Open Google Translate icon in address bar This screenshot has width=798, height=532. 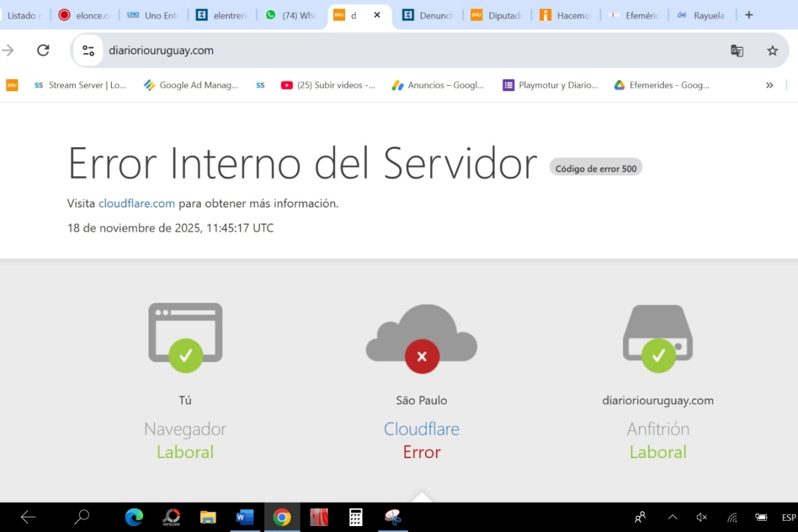tap(736, 50)
